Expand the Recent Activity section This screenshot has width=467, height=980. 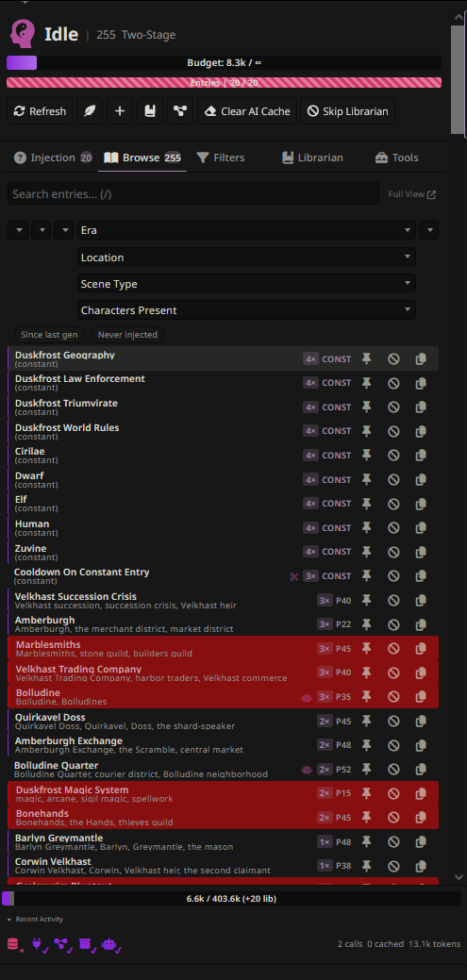36,920
